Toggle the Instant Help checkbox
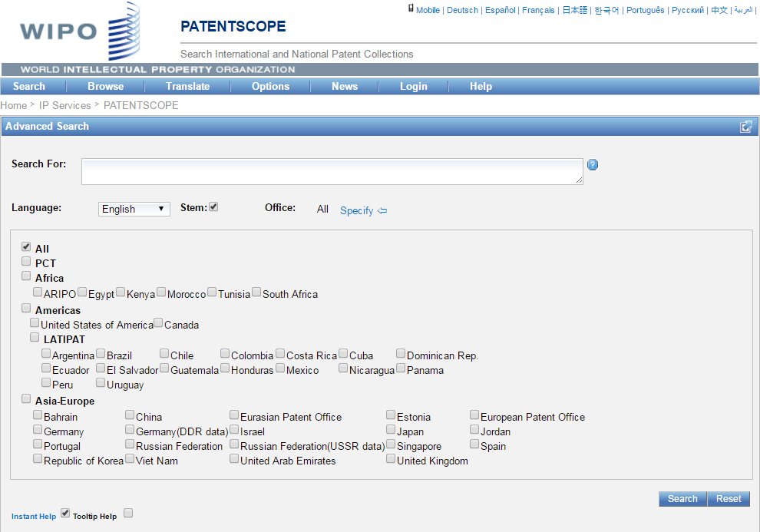 pos(65,513)
